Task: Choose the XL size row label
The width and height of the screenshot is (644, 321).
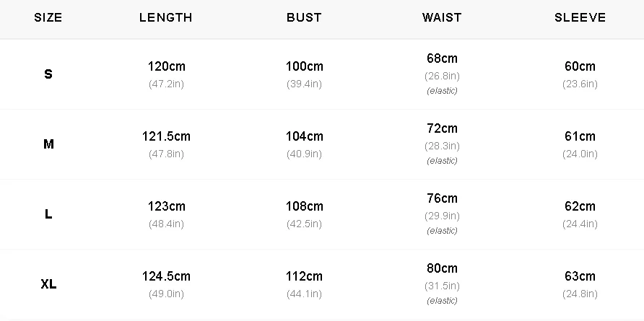Action: pos(48,284)
